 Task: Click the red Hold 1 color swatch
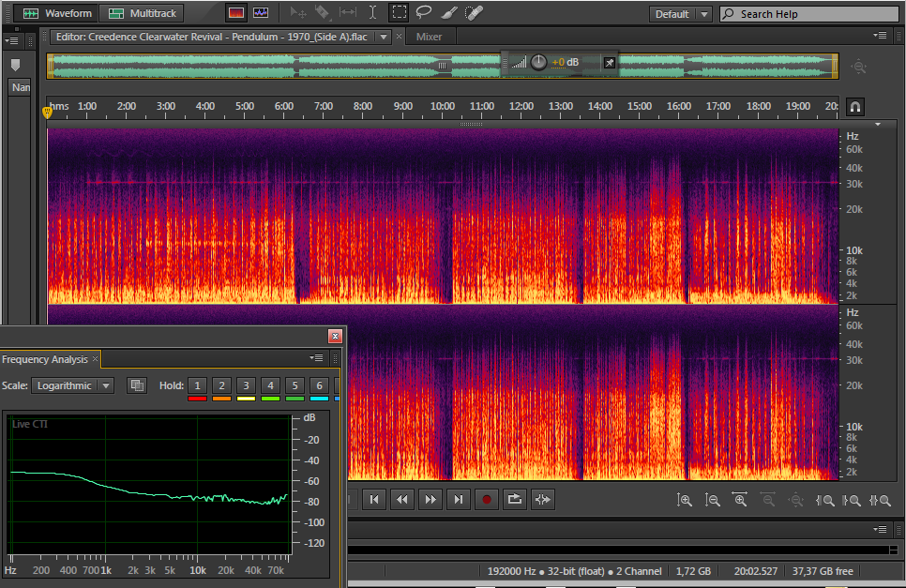[x=197, y=399]
